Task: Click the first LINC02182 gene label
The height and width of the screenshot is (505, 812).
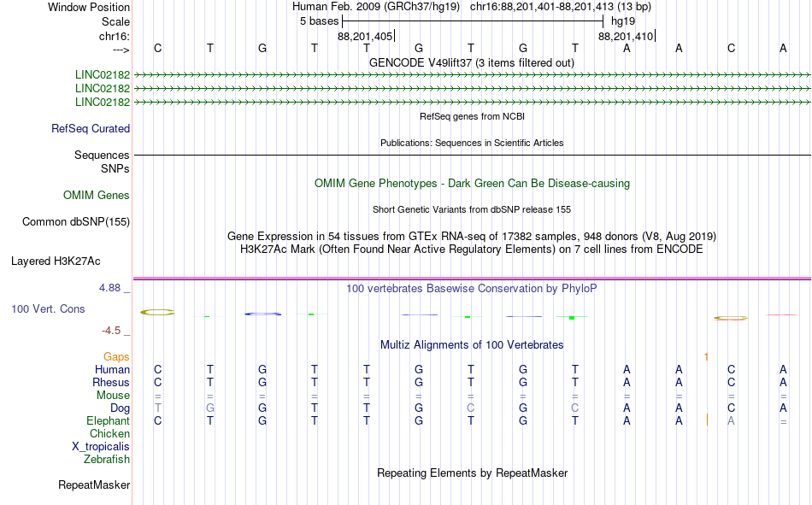Action: tap(103, 74)
